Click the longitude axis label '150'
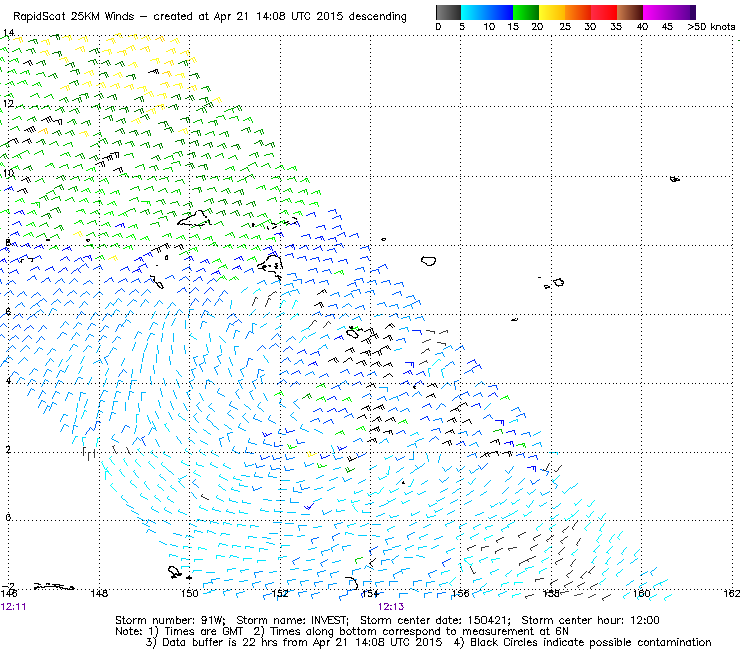 [x=189, y=593]
